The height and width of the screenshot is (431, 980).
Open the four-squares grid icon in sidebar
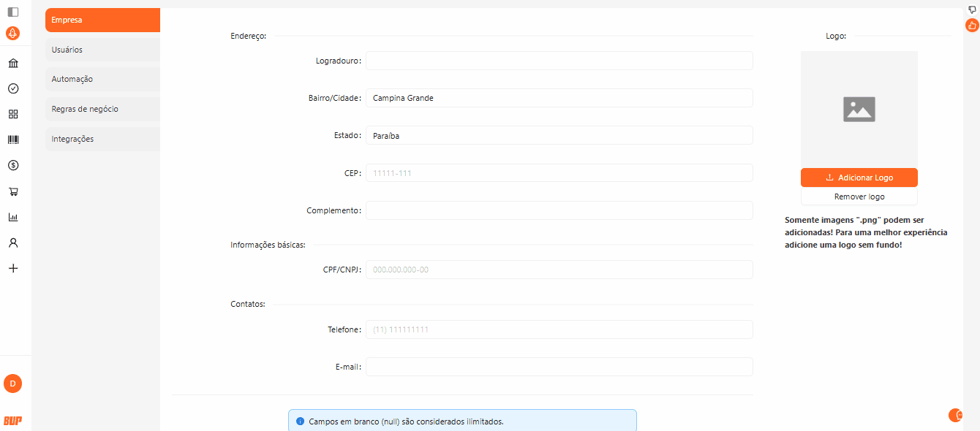coord(12,114)
